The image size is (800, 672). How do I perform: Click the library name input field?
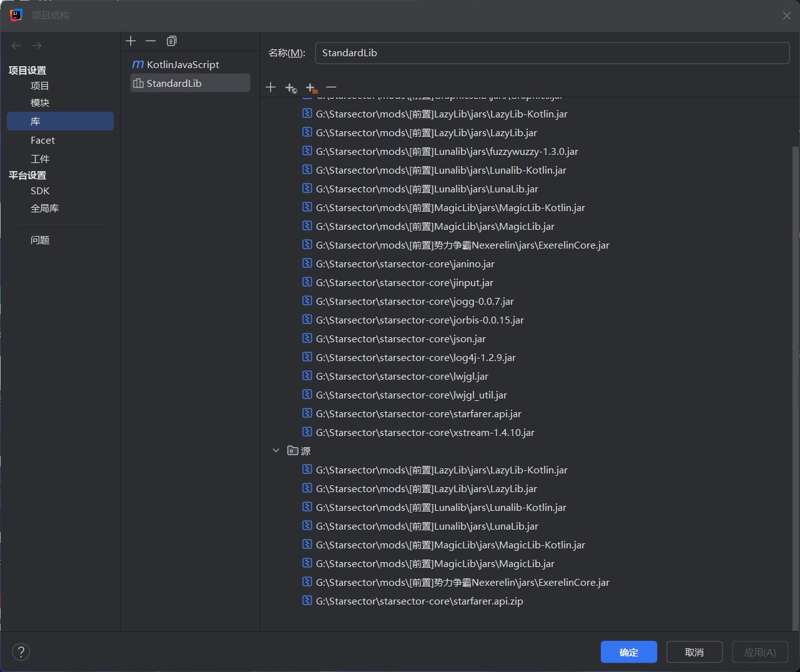[x=552, y=53]
